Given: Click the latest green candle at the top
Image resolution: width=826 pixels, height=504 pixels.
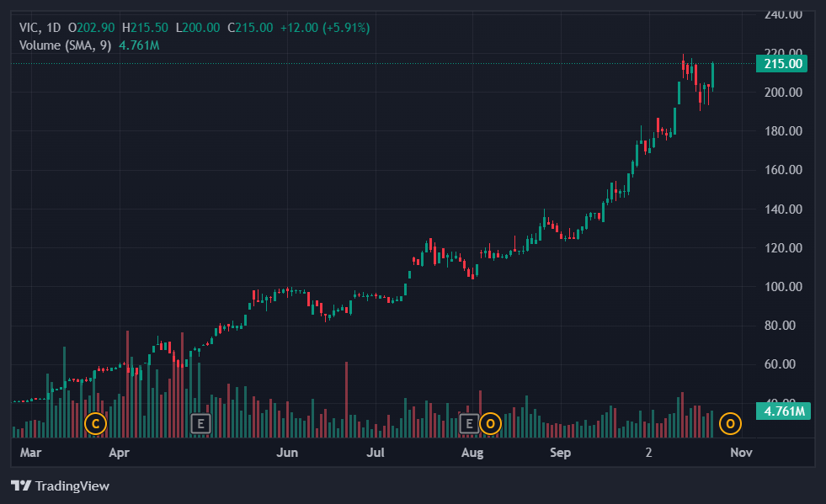Looking at the screenshot, I should coord(712,74).
